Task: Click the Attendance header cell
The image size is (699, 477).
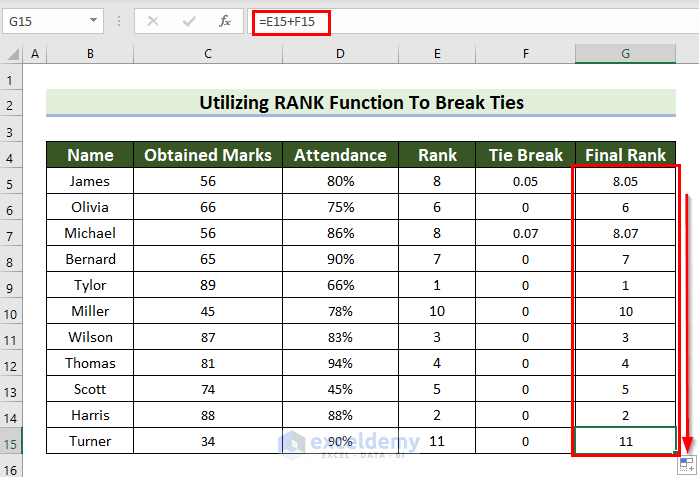Action: pos(340,155)
